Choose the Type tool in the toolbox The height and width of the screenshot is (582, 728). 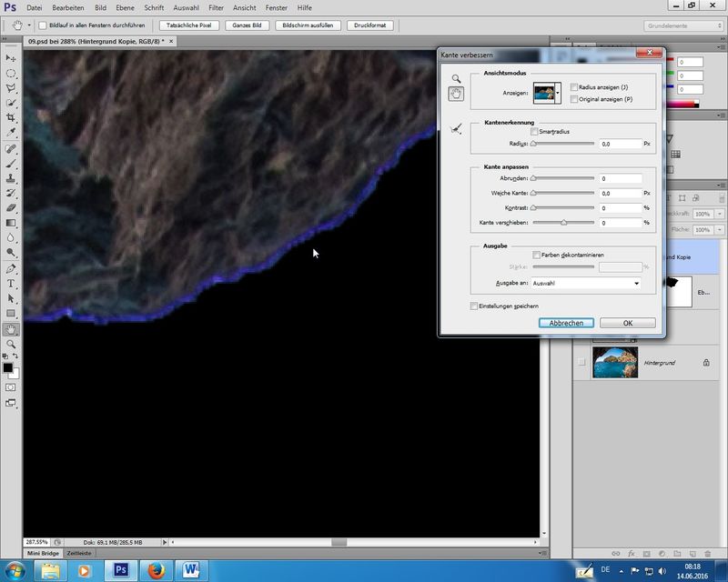coord(11,283)
